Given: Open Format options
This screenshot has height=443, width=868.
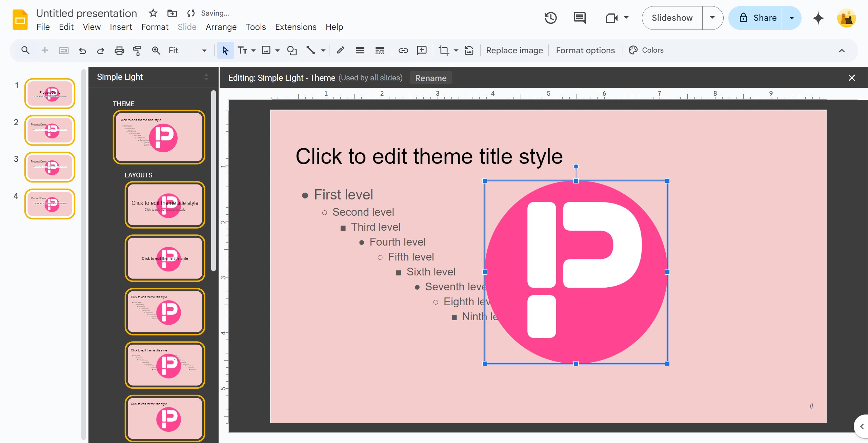Looking at the screenshot, I should (x=585, y=51).
